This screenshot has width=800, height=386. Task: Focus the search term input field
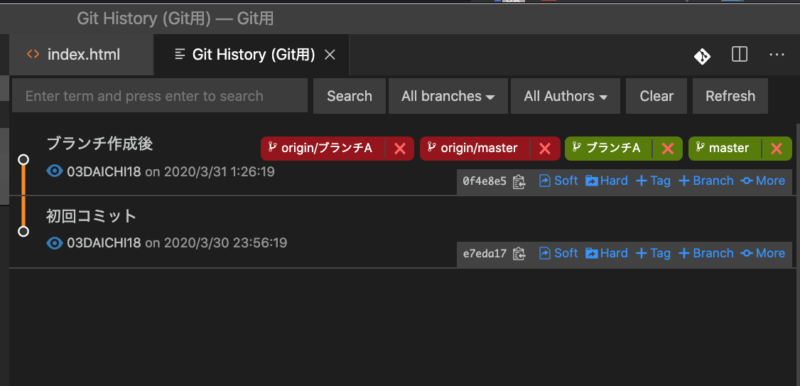tap(160, 96)
